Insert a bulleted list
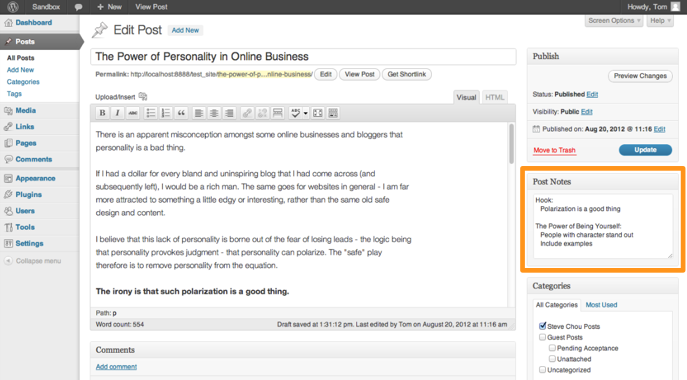Viewport: 687px width, 380px height. [x=151, y=113]
